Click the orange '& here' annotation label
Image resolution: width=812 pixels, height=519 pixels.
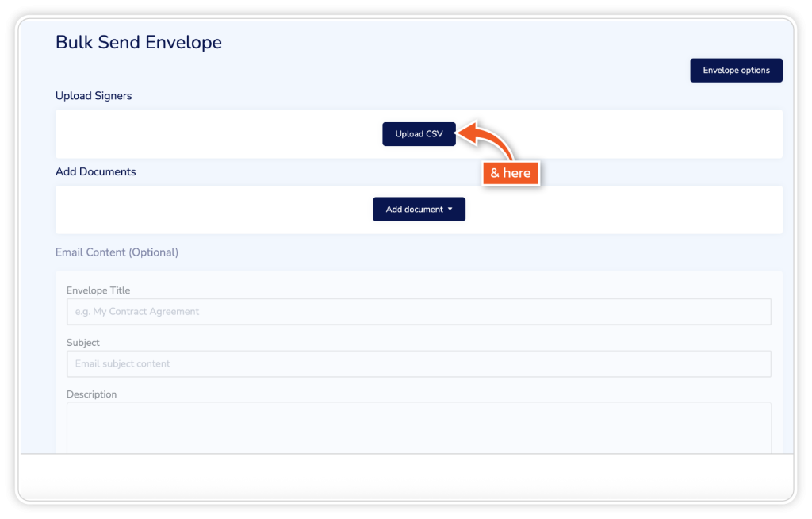pyautogui.click(x=511, y=173)
